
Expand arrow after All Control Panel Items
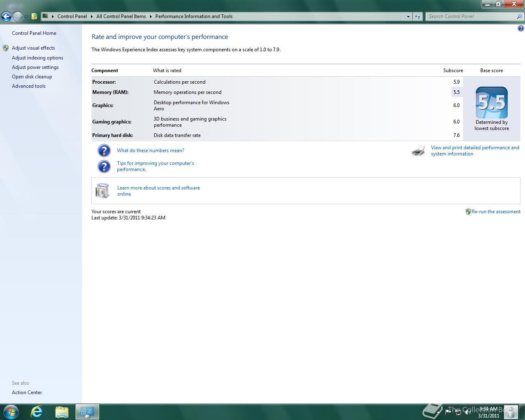151,16
